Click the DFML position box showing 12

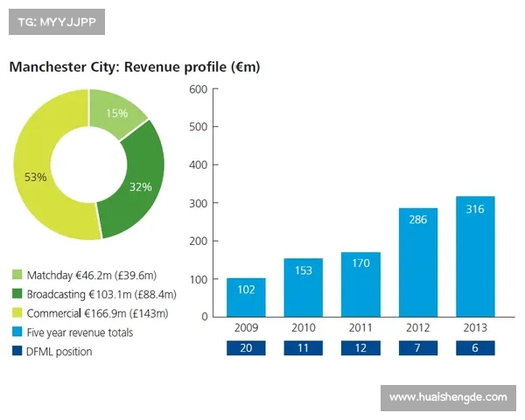[360, 348]
